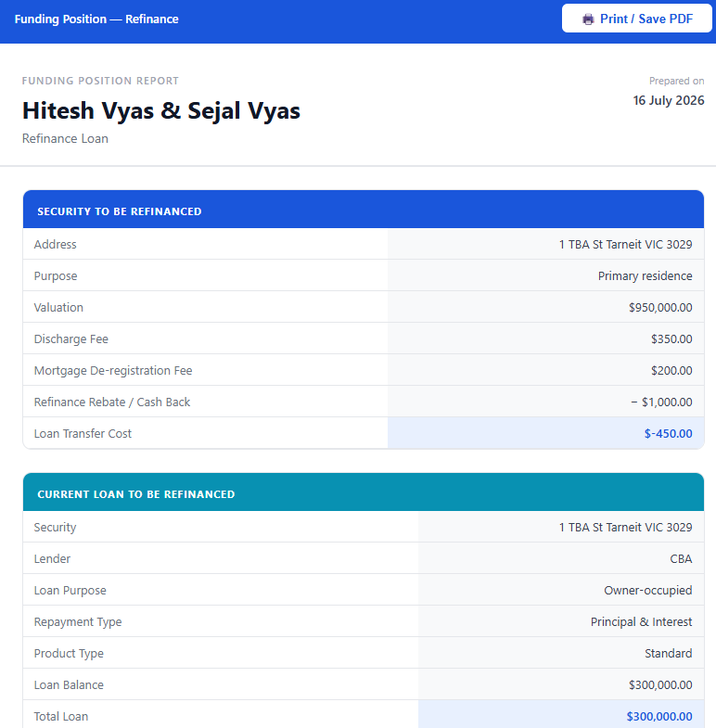This screenshot has height=728, width=716.
Task: Select the Valuation row label
Action: [58, 307]
